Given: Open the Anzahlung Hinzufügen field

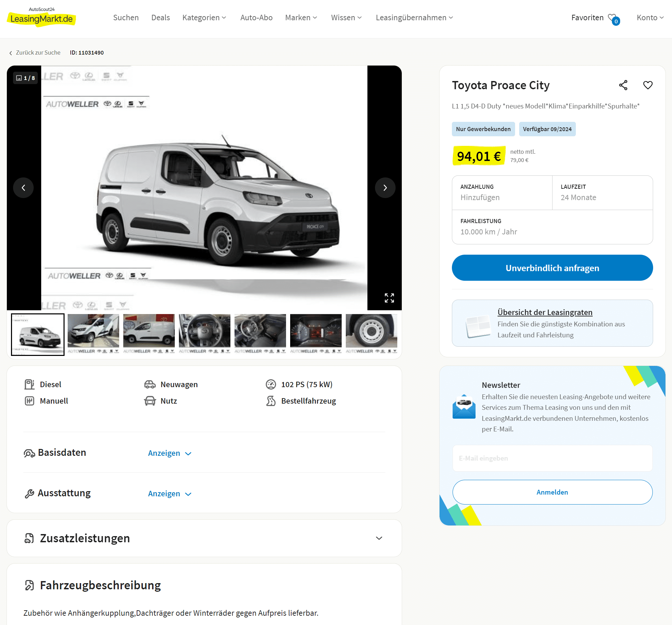Looking at the screenshot, I should click(502, 193).
